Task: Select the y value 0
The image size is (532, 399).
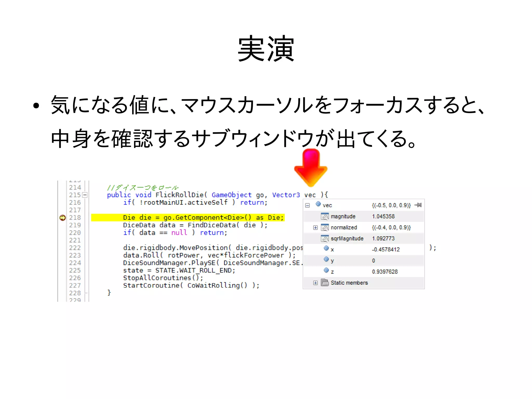Action: (374, 261)
